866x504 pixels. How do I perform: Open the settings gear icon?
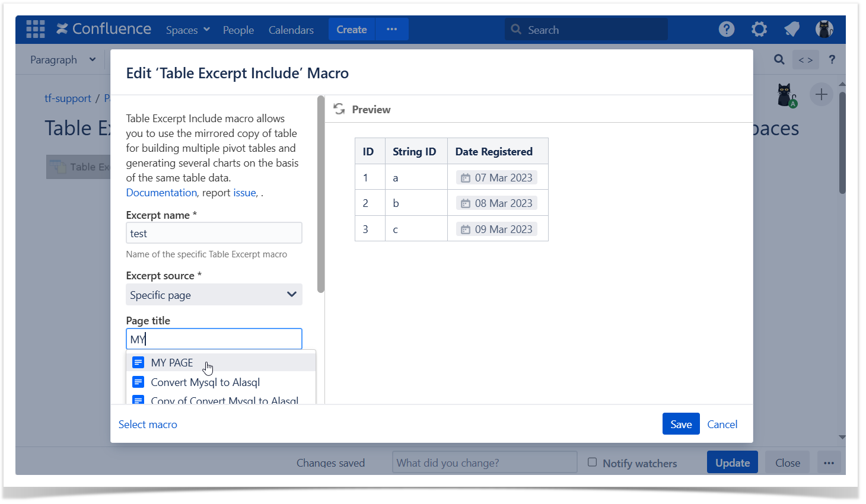(x=759, y=29)
